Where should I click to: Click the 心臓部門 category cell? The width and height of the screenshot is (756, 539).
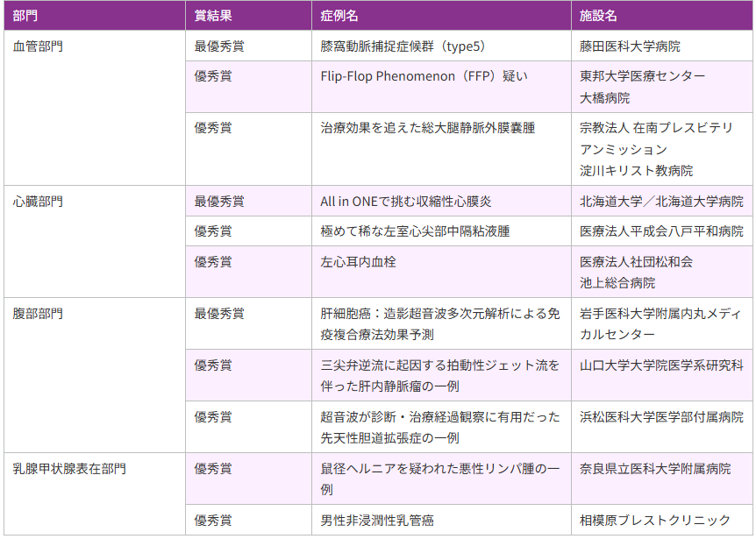tap(38, 202)
